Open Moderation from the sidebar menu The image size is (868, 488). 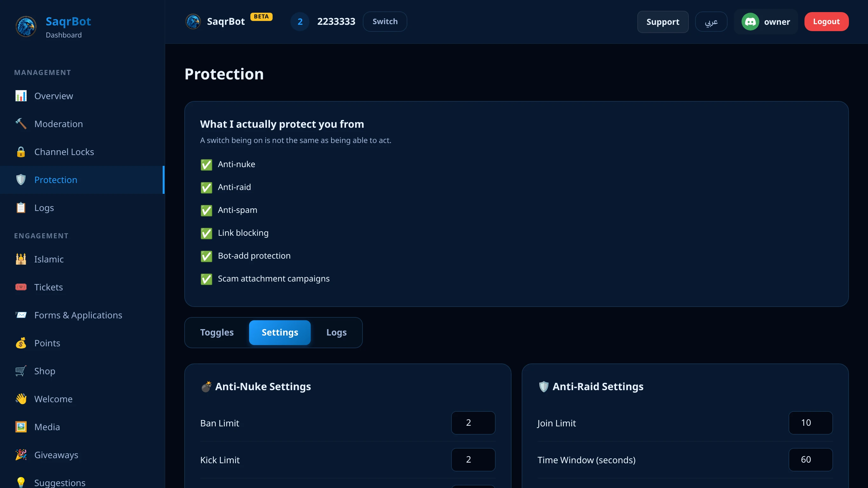[x=82, y=124]
